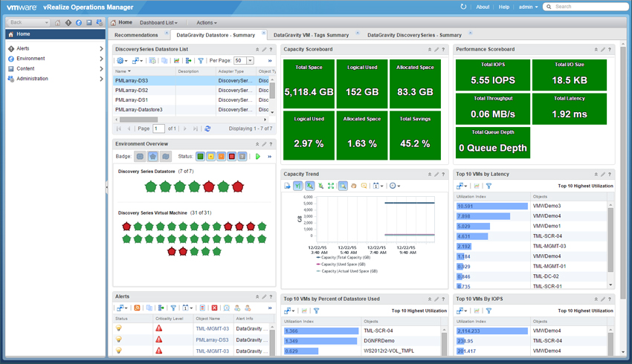Click the export chart icon in Capacity Trend toolbar
This screenshot has height=364, width=632.
(287, 186)
